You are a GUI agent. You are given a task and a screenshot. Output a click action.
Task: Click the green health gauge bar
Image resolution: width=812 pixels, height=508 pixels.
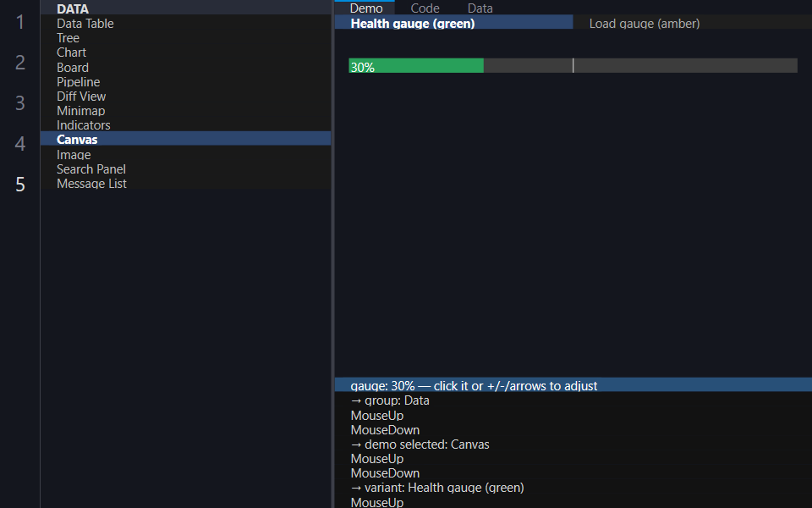click(x=573, y=65)
